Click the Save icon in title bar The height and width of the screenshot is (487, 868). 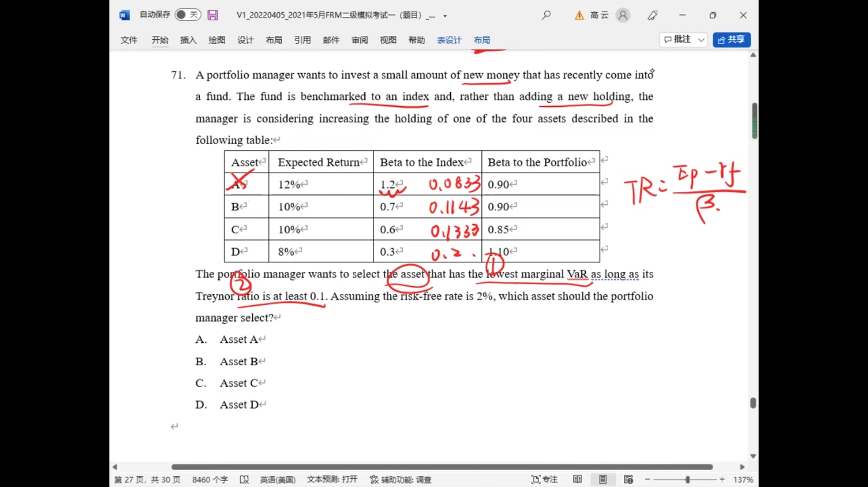(212, 15)
